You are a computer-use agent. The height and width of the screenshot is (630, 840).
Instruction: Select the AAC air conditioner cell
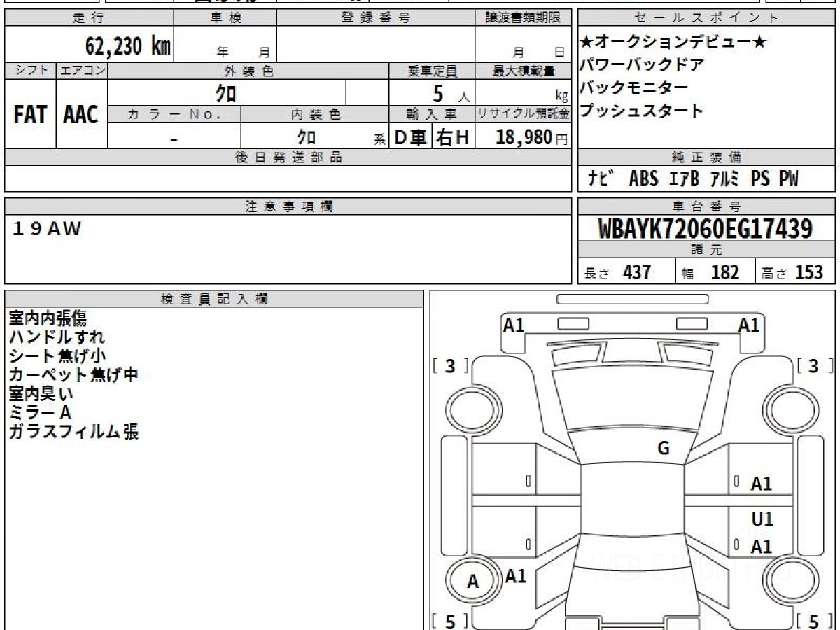click(x=81, y=115)
